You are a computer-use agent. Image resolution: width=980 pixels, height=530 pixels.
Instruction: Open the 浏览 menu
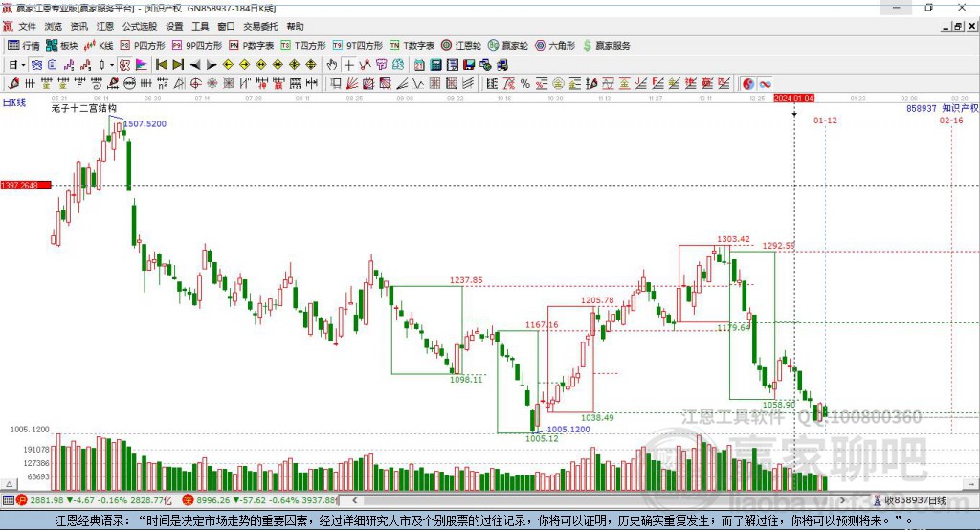(54, 26)
